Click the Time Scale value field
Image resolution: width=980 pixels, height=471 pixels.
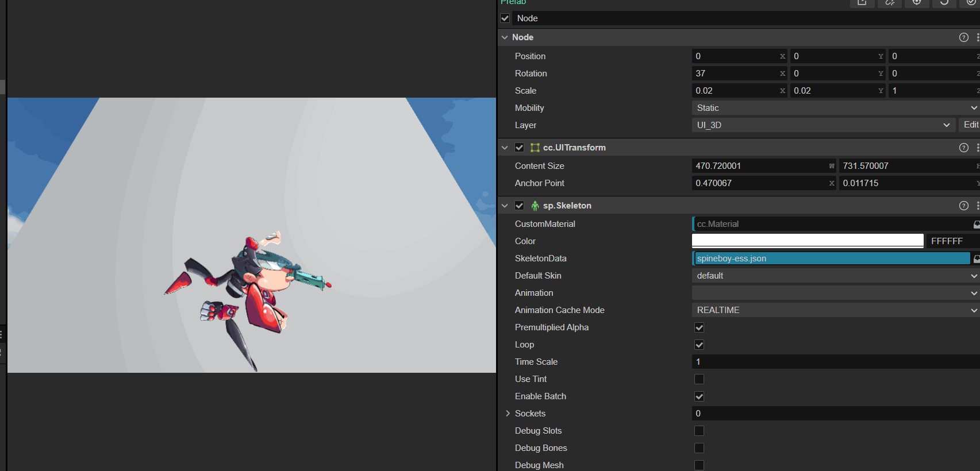pos(836,362)
